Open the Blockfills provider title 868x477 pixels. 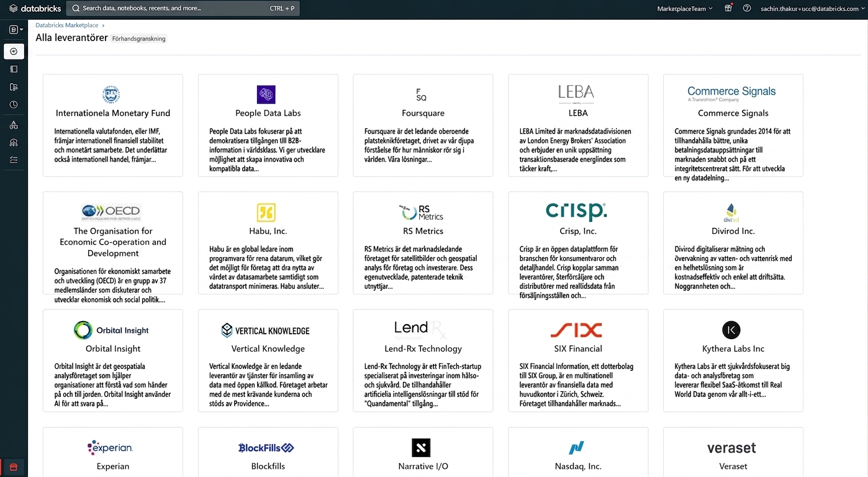[268, 466]
